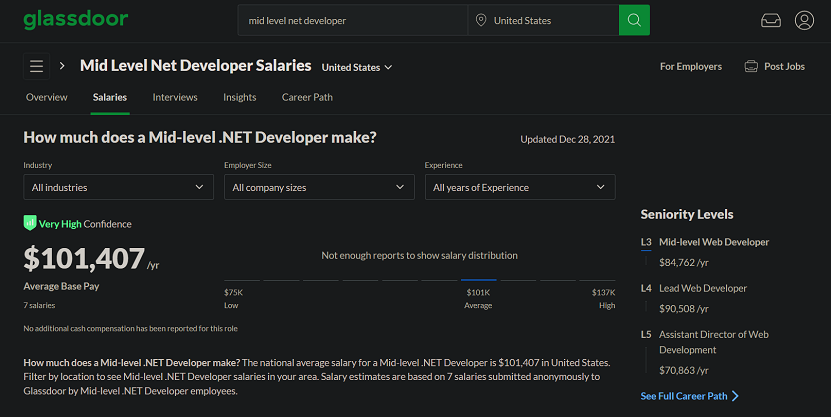This screenshot has height=417, width=831.
Task: Click the job title search field
Action: coord(353,20)
